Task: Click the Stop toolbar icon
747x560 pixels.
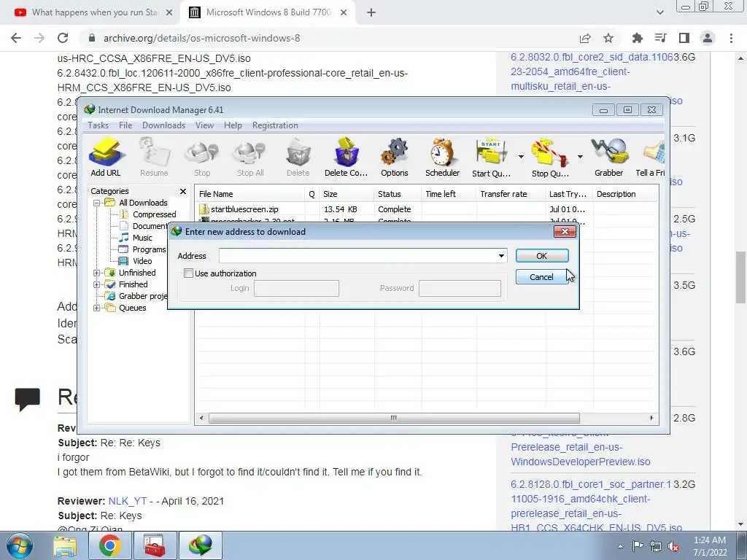Action: tap(202, 157)
